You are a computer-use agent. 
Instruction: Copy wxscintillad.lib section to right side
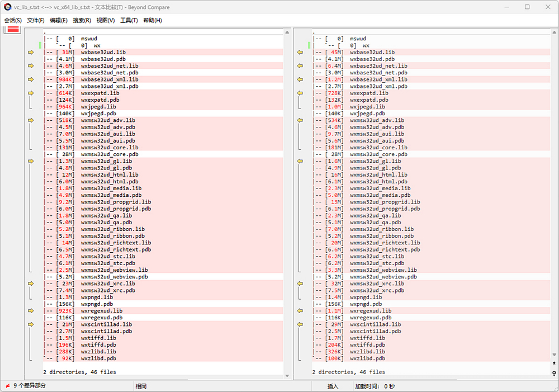point(31,324)
